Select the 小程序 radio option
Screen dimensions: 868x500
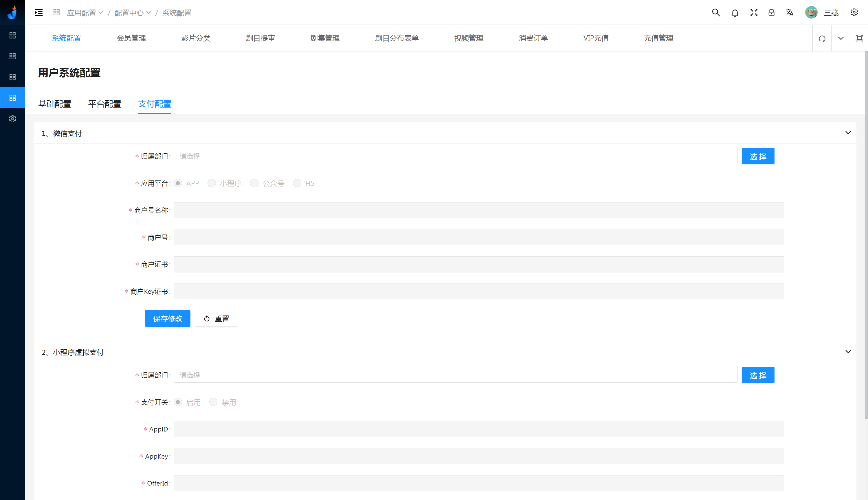point(212,183)
